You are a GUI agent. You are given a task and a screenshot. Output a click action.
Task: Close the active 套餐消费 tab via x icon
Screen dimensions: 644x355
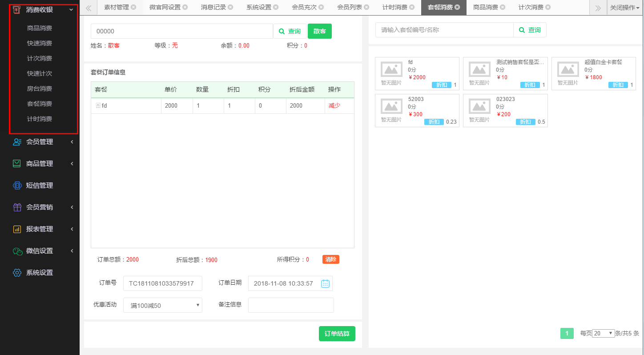(x=457, y=7)
